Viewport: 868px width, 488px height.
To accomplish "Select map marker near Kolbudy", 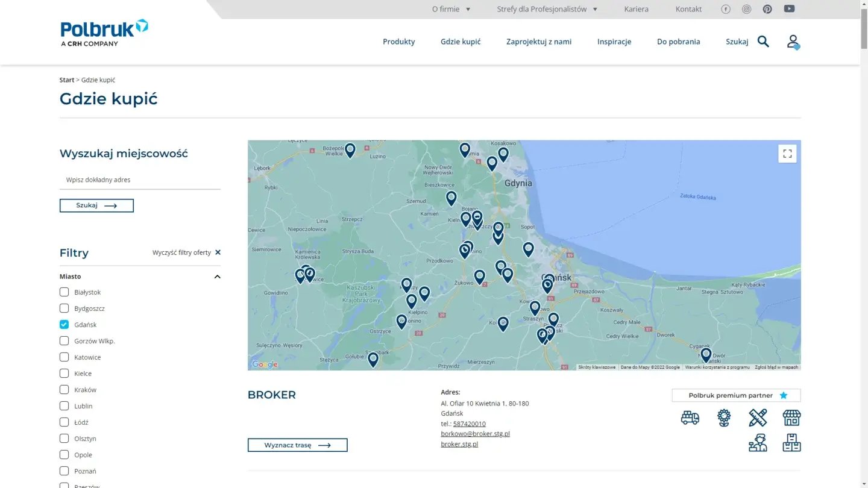I will pyautogui.click(x=503, y=324).
